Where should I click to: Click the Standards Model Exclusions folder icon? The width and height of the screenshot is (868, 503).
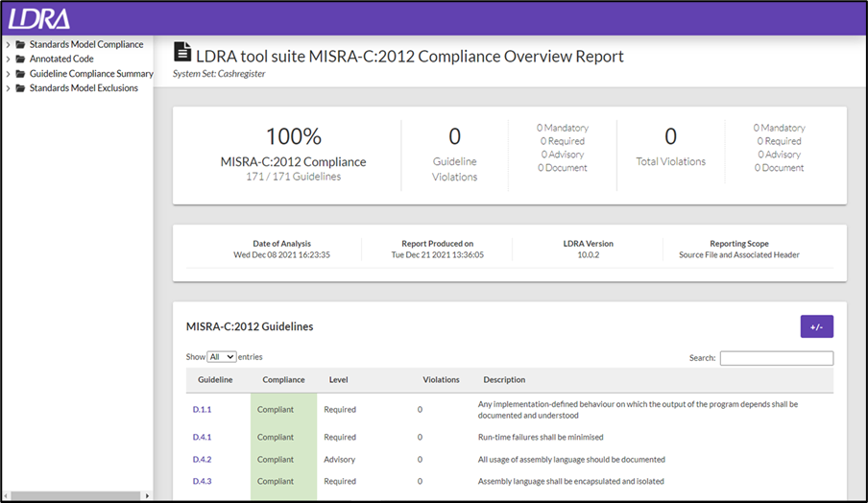(20, 88)
